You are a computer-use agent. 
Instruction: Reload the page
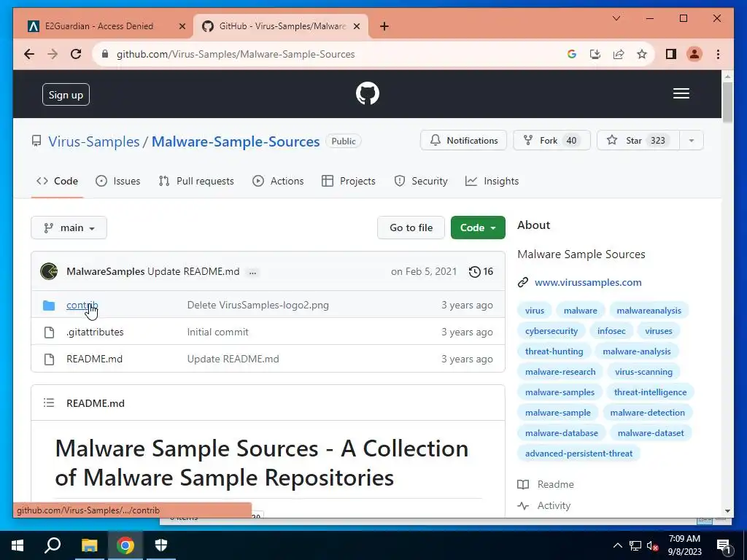click(x=76, y=54)
